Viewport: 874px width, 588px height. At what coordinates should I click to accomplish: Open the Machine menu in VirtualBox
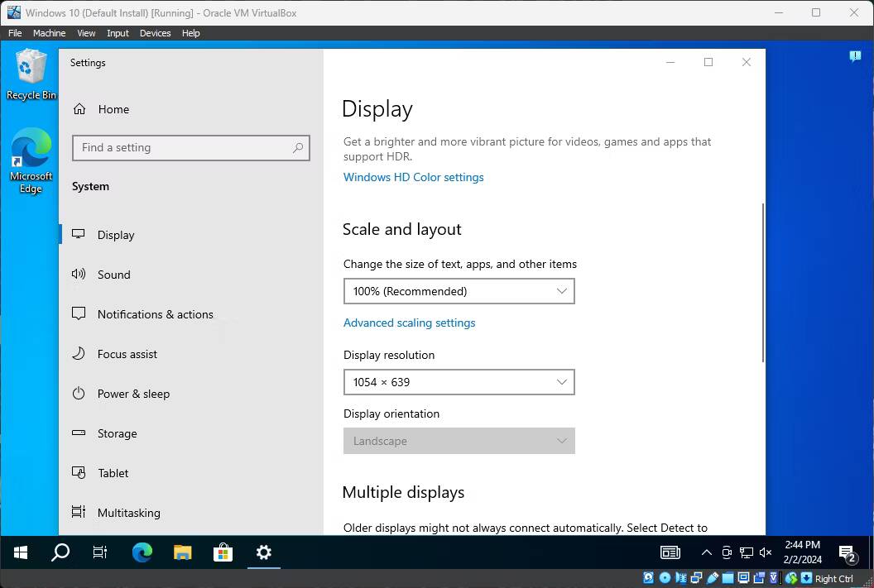[49, 33]
